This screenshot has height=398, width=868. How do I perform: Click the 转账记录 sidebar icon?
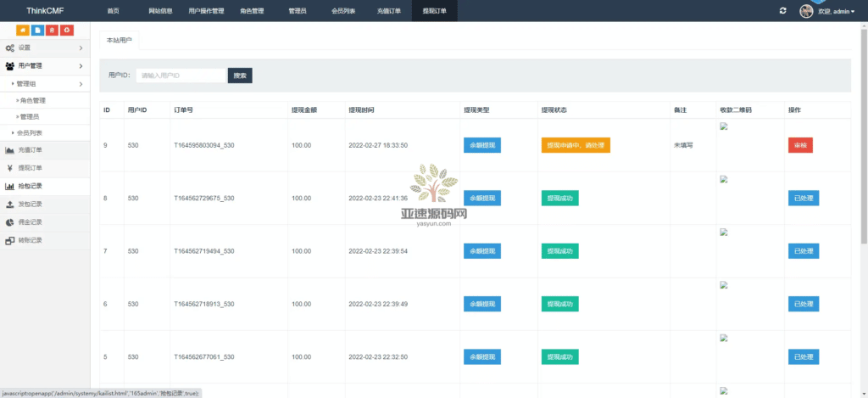9,240
